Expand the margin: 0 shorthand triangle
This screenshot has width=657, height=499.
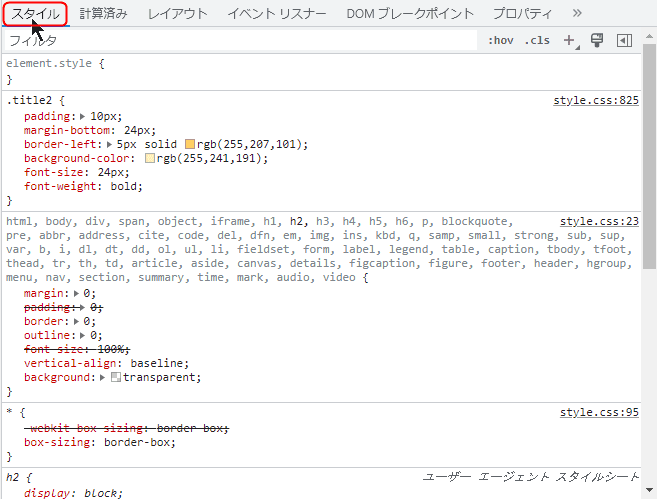pyautogui.click(x=76, y=294)
